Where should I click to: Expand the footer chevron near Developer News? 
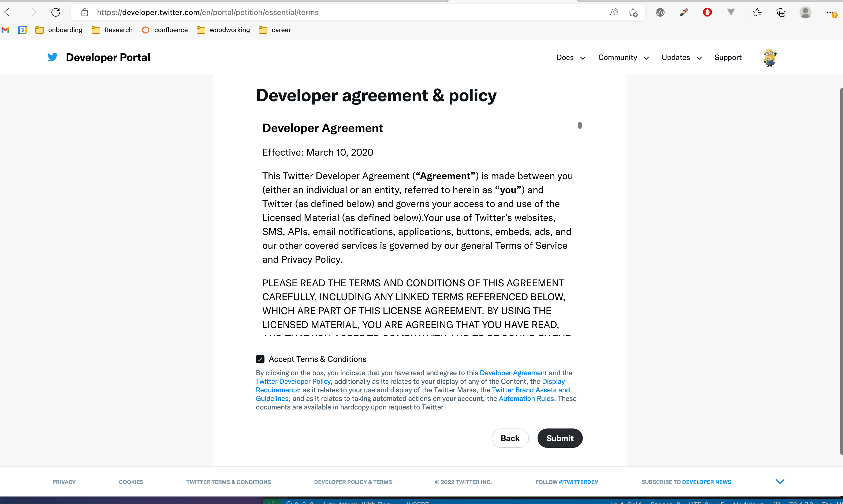tap(780, 481)
